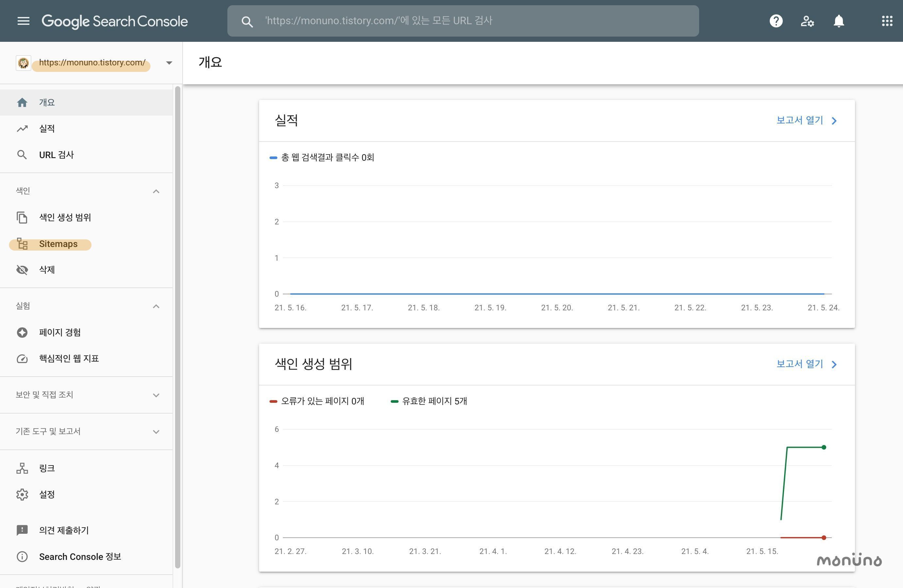The image size is (903, 588).
Task: Click the 의견 제출하기 icon
Action: 22,531
